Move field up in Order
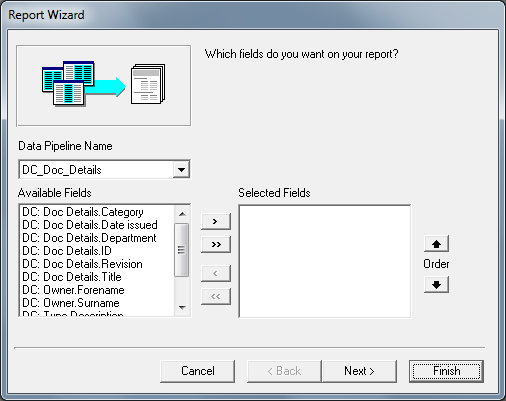 436,244
